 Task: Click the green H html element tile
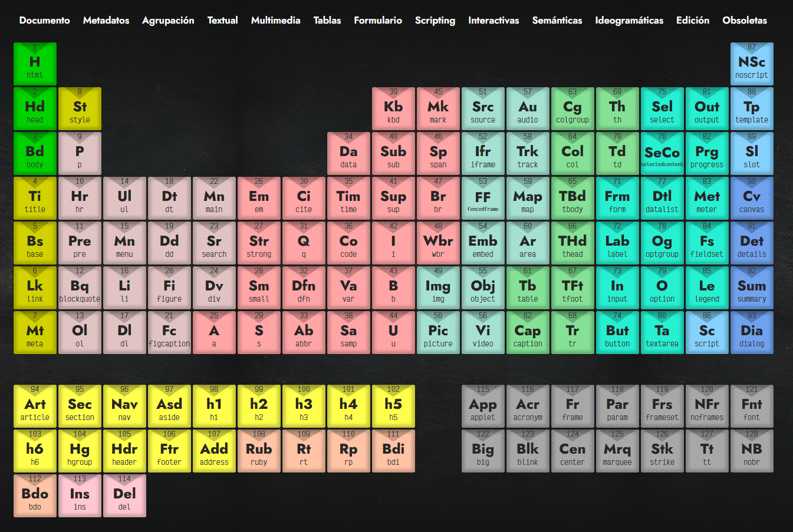(35, 64)
